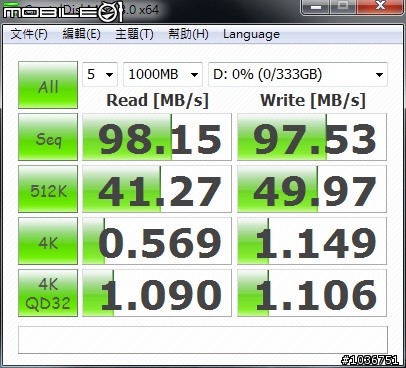The image size is (406, 368).
Task: Select the 4K write value 1.149
Action: pos(312,241)
